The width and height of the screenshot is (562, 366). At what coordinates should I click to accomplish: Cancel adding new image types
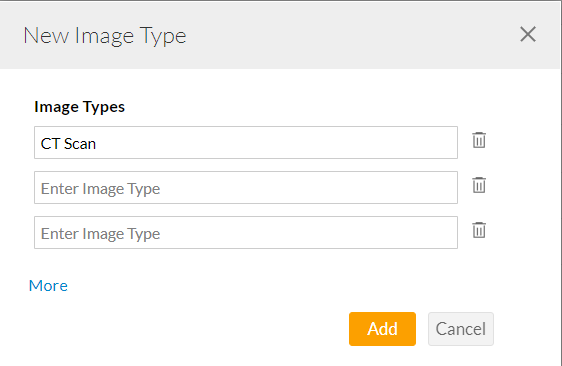pyautogui.click(x=461, y=329)
